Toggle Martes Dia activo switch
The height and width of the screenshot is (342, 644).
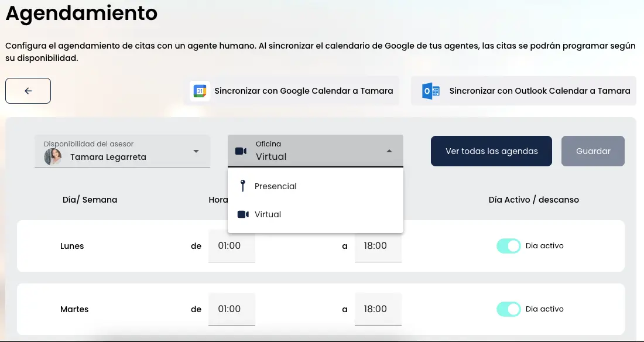(x=508, y=309)
